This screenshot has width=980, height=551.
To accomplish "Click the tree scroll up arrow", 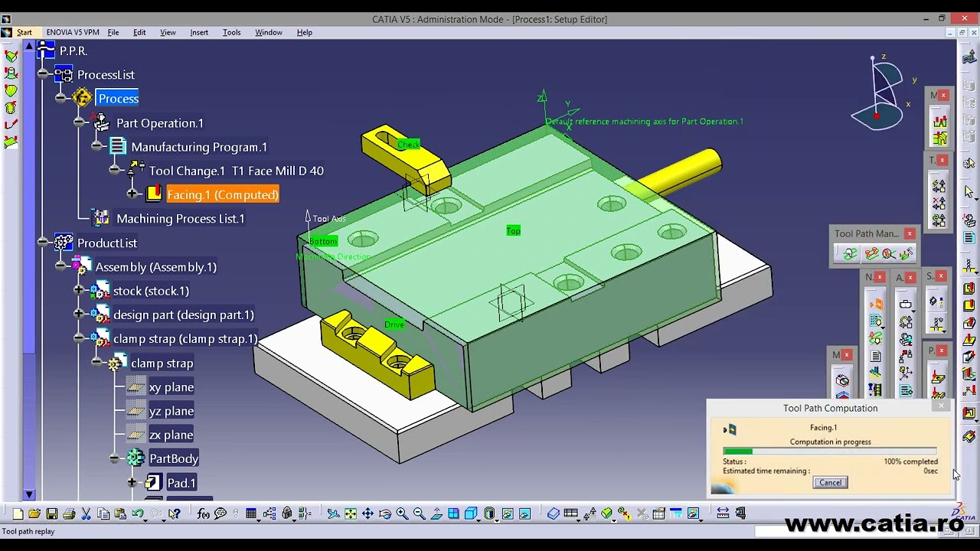I will pos(29,47).
